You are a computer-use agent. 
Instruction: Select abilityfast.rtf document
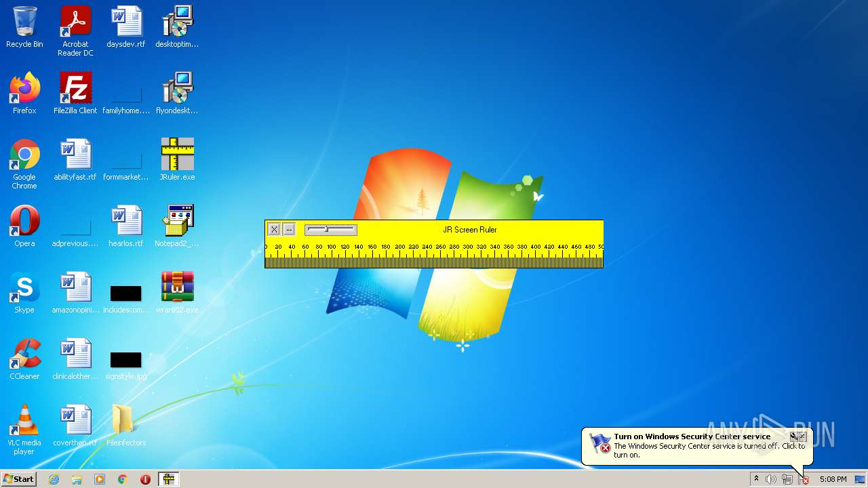[x=75, y=160]
